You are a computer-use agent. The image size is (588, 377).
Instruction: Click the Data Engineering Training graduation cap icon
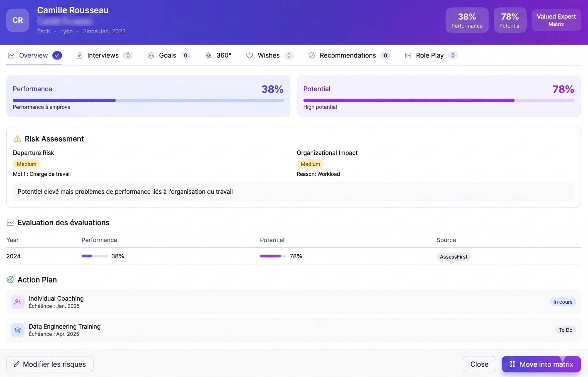(x=17, y=330)
